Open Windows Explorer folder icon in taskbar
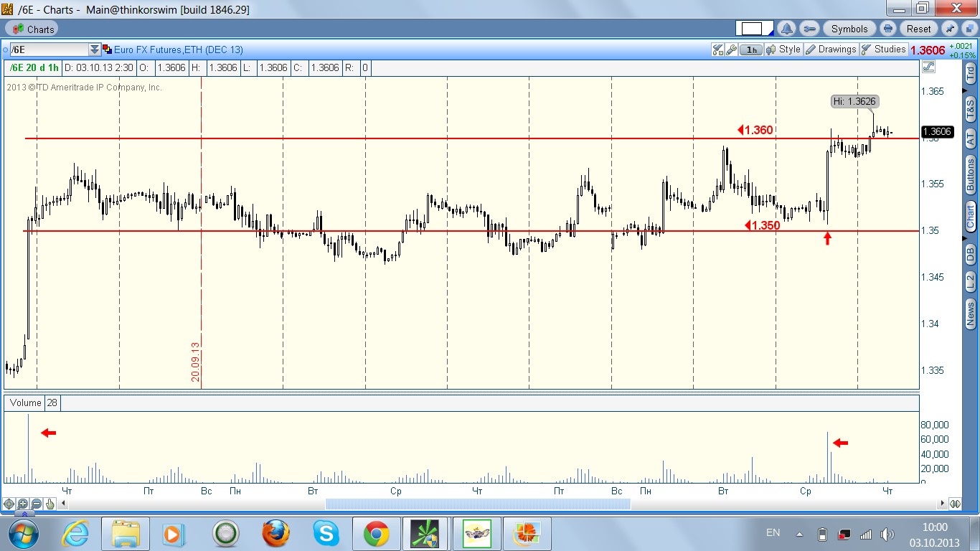Screen dimensions: 980x551 coord(126,533)
